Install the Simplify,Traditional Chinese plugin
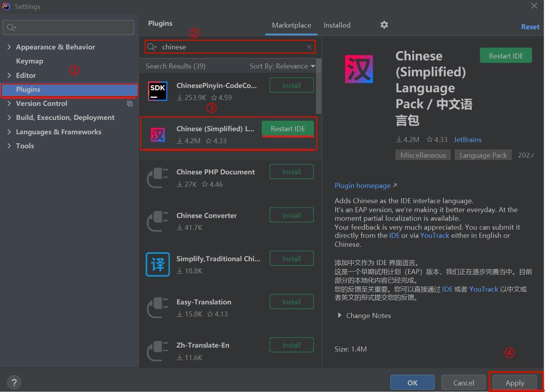Viewport: 545px width, 392px height. point(291,258)
